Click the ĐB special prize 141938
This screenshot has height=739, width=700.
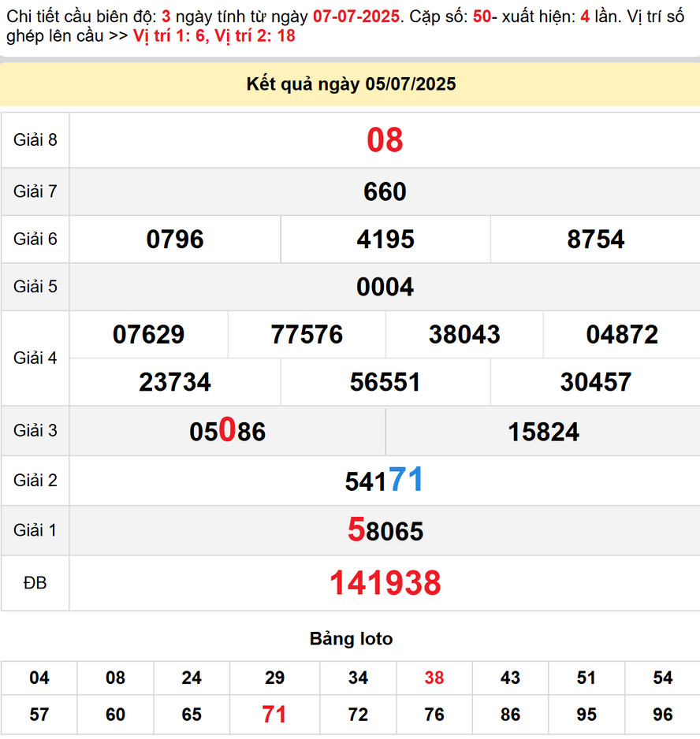click(385, 583)
